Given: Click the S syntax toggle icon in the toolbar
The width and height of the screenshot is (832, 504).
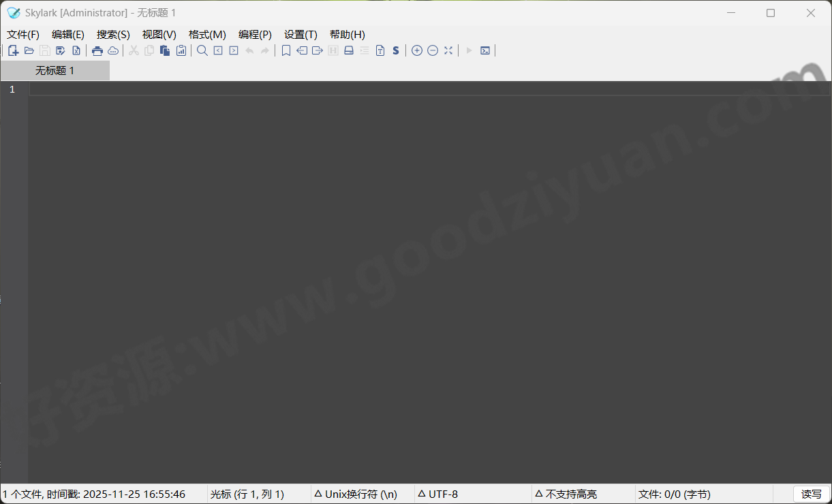Looking at the screenshot, I should pyautogui.click(x=396, y=50).
